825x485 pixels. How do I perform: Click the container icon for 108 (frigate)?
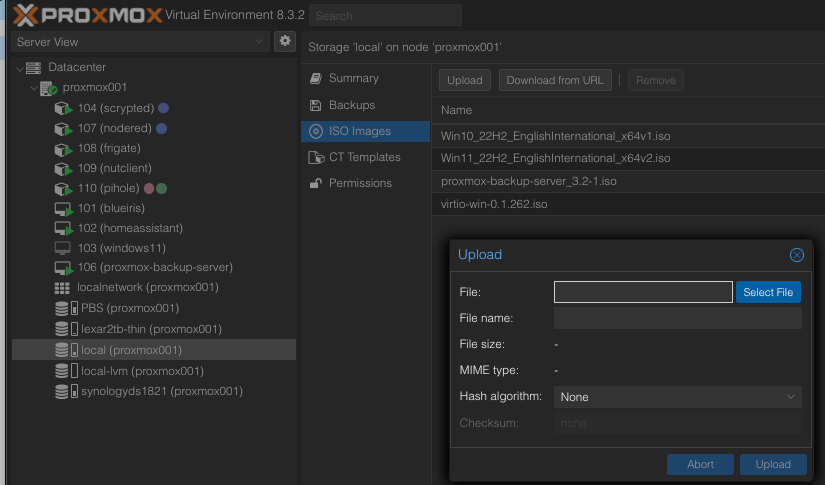pos(63,149)
